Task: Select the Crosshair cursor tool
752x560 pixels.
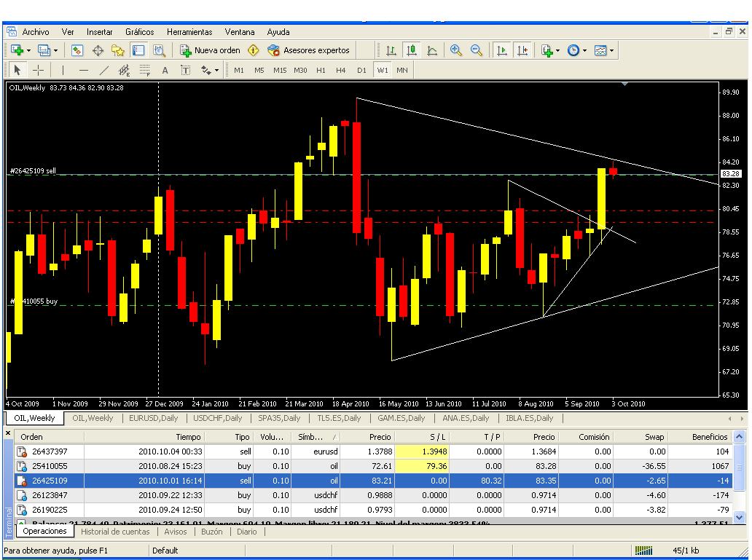Action: click(38, 70)
